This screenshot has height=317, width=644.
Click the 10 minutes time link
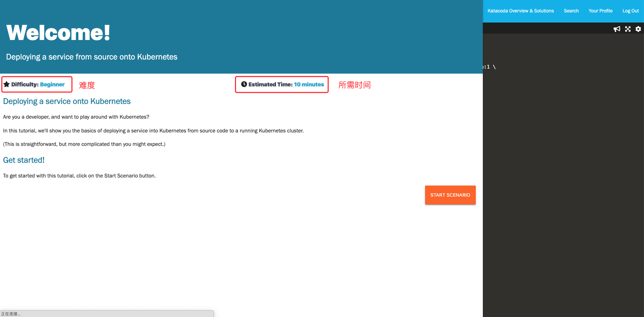309,84
